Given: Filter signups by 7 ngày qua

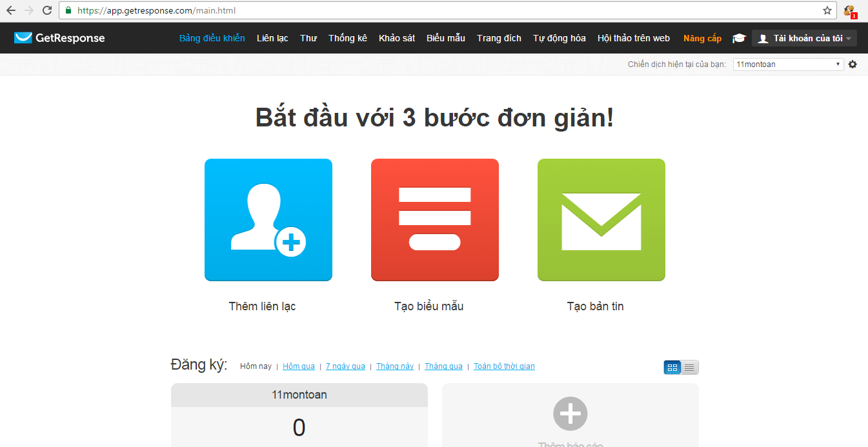Looking at the screenshot, I should pos(345,366).
